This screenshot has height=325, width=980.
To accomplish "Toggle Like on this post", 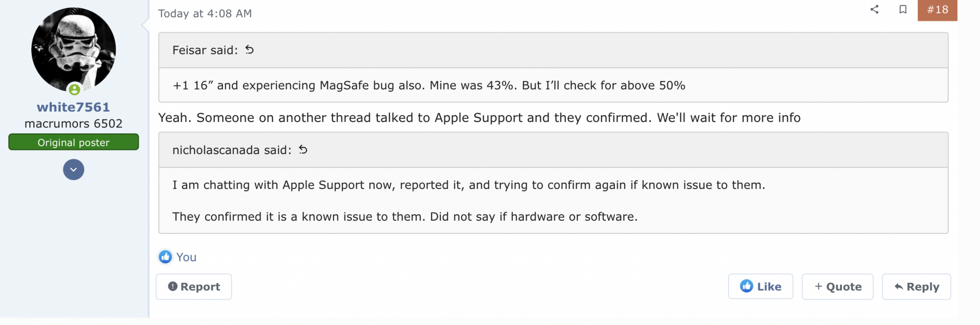I will pos(760,287).
